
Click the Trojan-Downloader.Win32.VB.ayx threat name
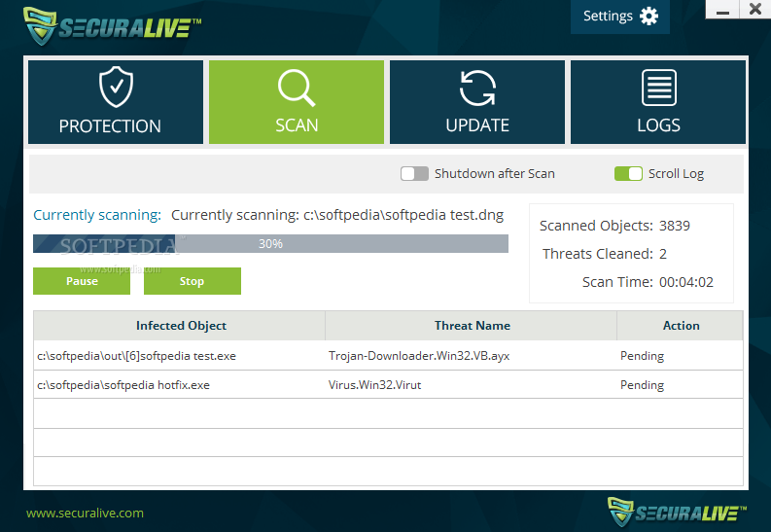[x=419, y=356]
